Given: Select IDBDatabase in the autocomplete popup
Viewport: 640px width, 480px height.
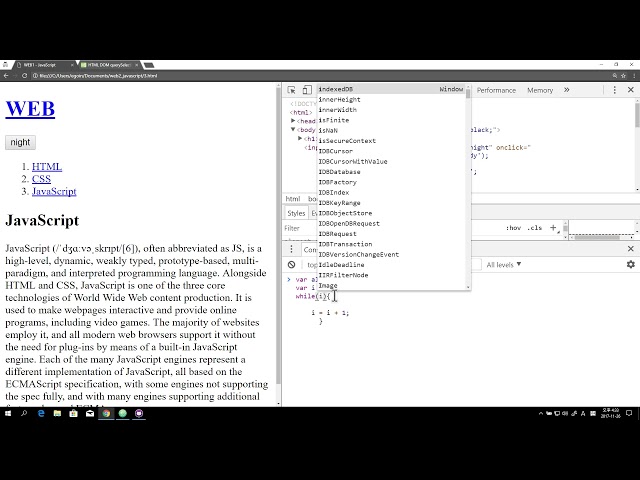Looking at the screenshot, I should point(391,172).
